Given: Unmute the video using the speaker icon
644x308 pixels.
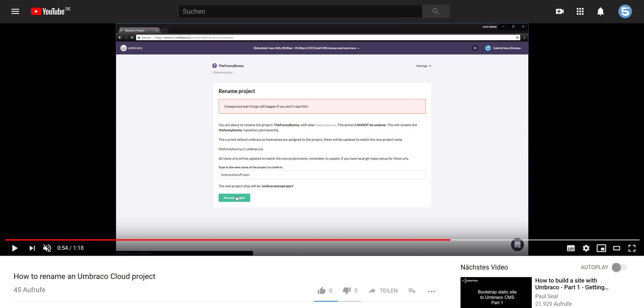Looking at the screenshot, I should coord(47,248).
